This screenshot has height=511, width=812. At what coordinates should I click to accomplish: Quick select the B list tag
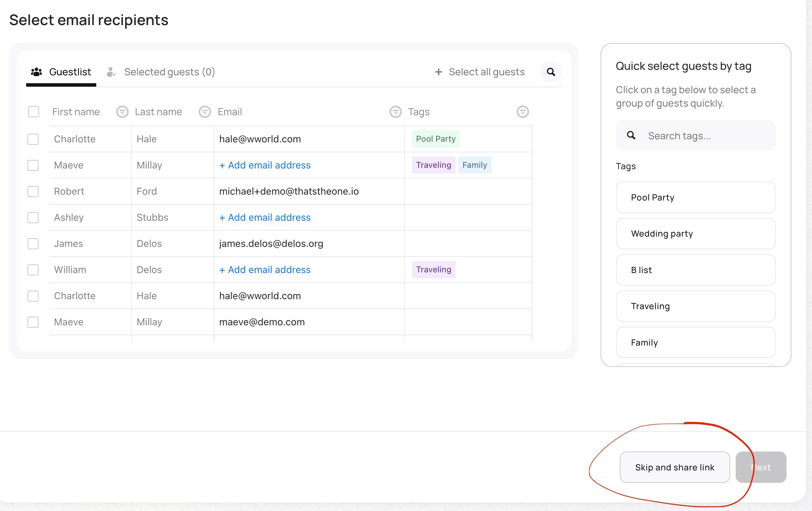[x=695, y=270]
